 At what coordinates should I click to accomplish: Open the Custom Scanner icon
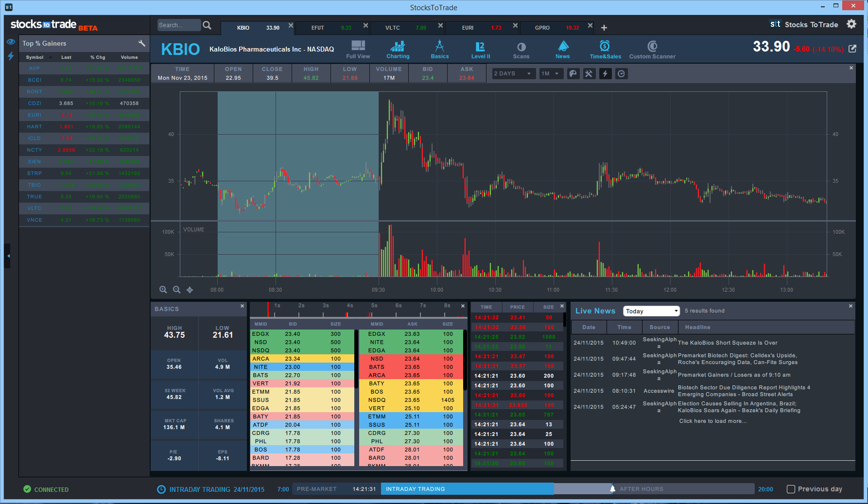click(x=652, y=50)
